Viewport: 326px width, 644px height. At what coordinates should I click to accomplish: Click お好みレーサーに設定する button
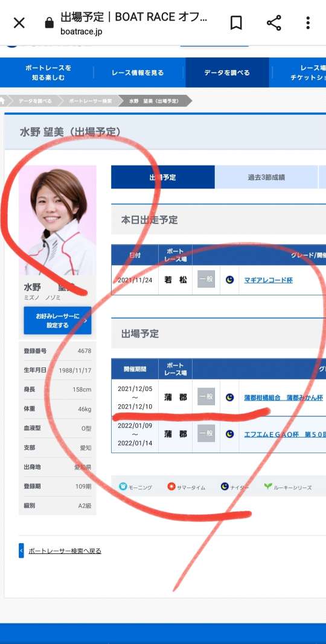(57, 320)
